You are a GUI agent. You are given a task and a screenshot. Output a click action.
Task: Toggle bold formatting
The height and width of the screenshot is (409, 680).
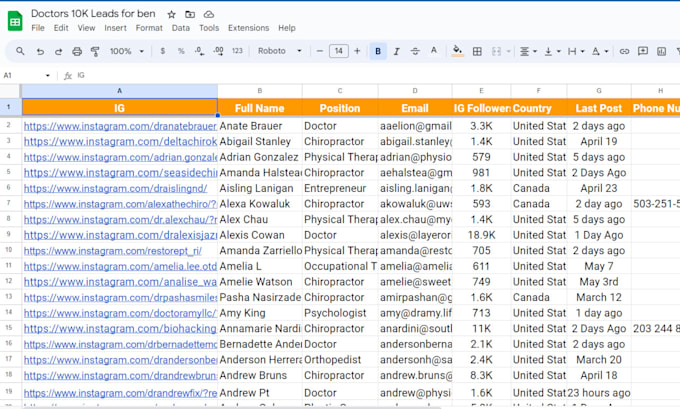point(378,51)
